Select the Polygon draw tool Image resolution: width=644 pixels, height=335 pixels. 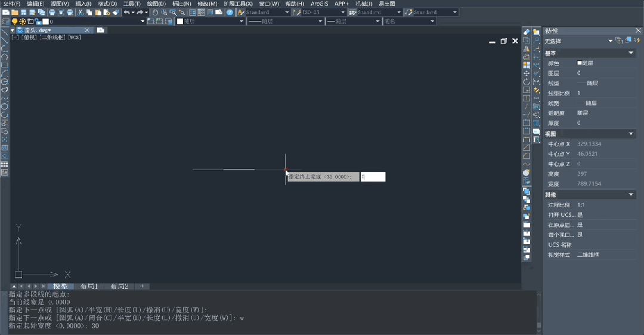pos(4,57)
